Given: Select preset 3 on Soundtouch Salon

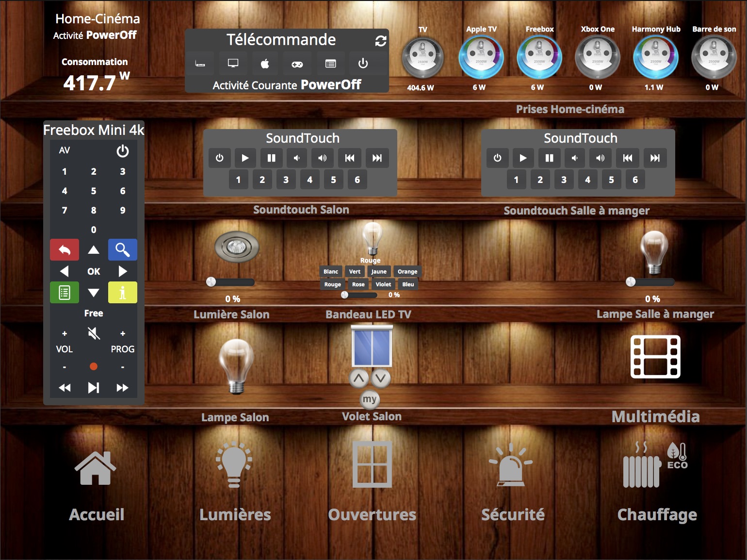Looking at the screenshot, I should click(286, 180).
